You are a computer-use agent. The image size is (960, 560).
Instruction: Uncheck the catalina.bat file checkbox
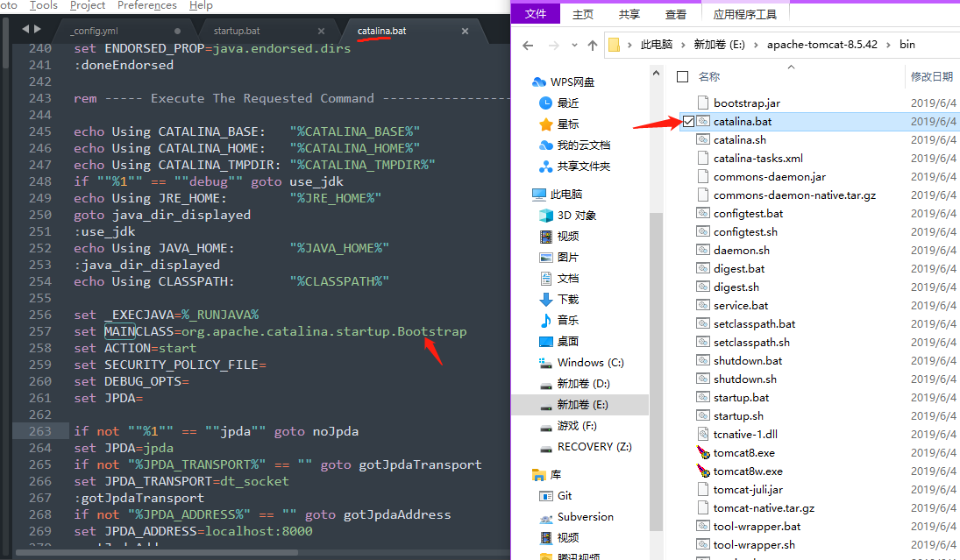pyautogui.click(x=687, y=122)
